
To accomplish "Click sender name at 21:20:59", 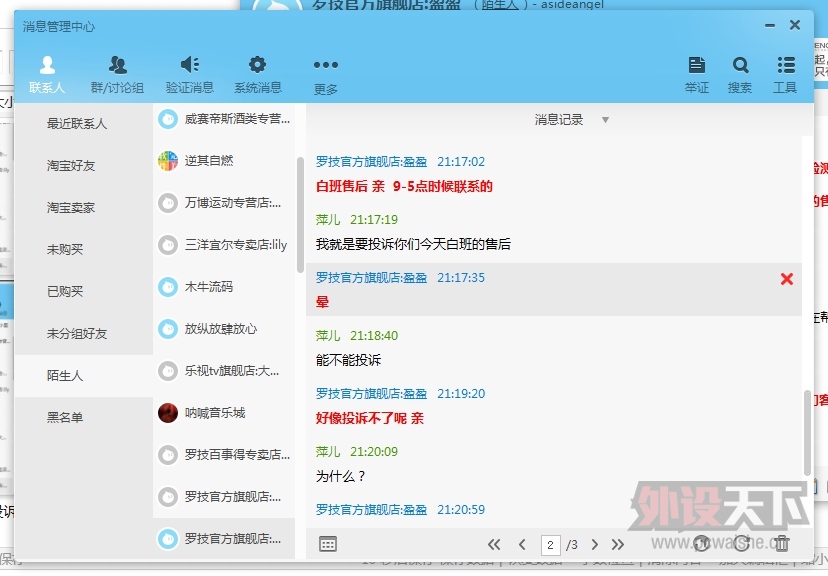I will coord(371,510).
